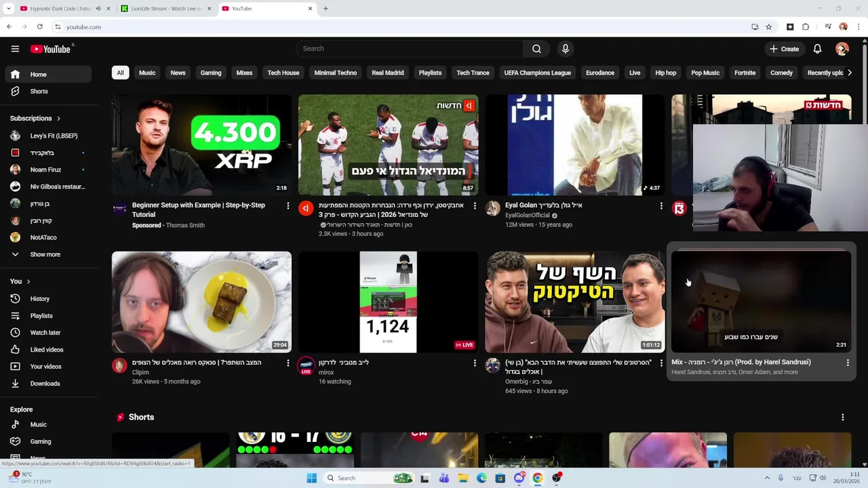
Task: Install app icon in address bar
Action: pyautogui.click(x=755, y=27)
